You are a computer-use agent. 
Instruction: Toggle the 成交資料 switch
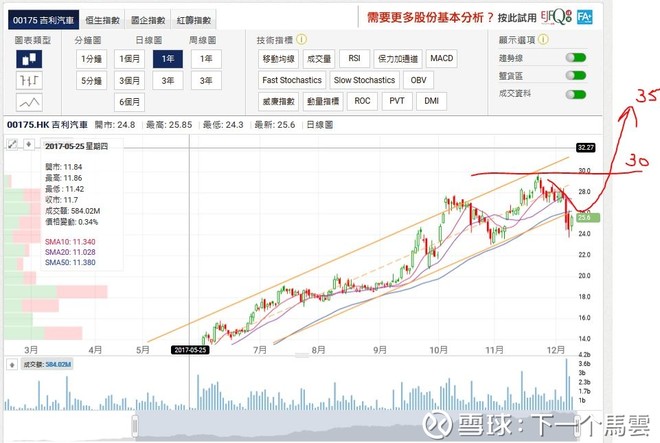(x=576, y=94)
